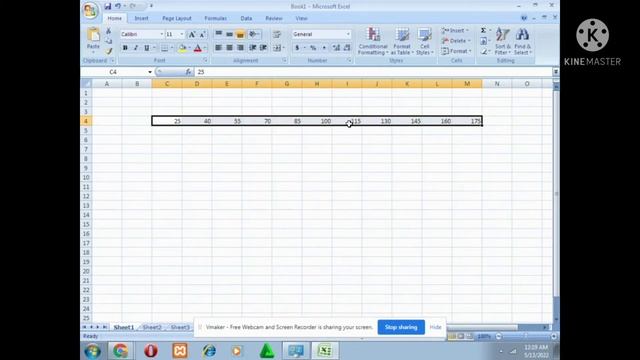Click Delete cells button
The image size is (640, 360).
[456, 41]
